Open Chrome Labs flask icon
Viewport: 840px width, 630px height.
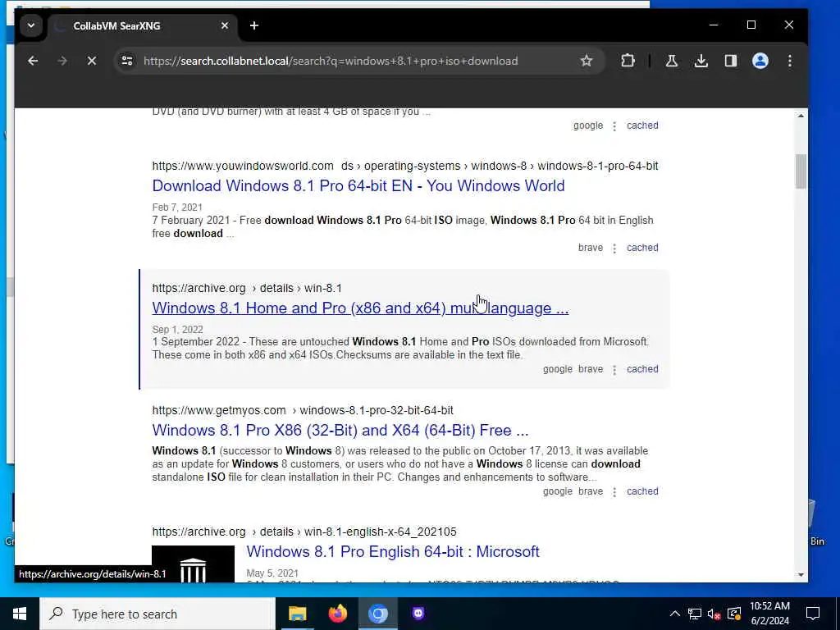pos(672,61)
